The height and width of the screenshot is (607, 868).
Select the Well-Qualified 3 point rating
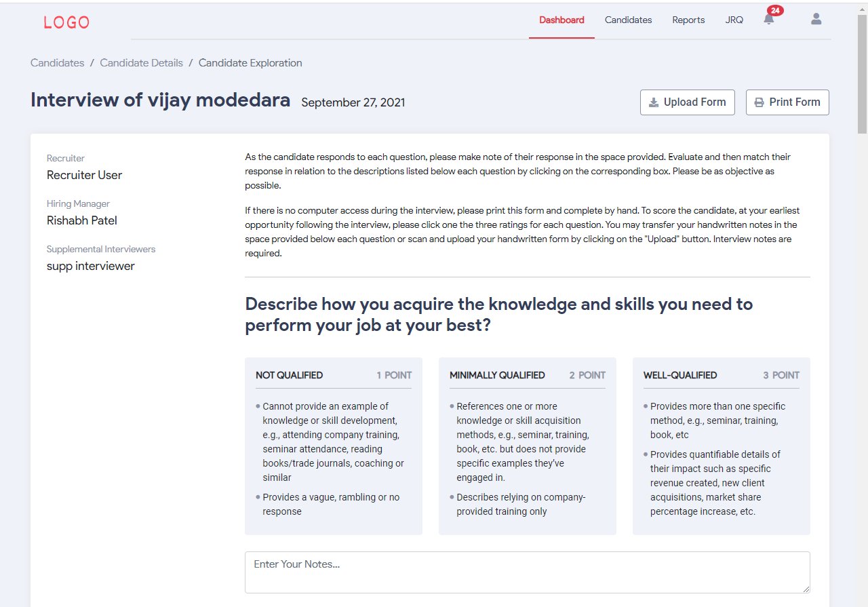click(x=722, y=446)
